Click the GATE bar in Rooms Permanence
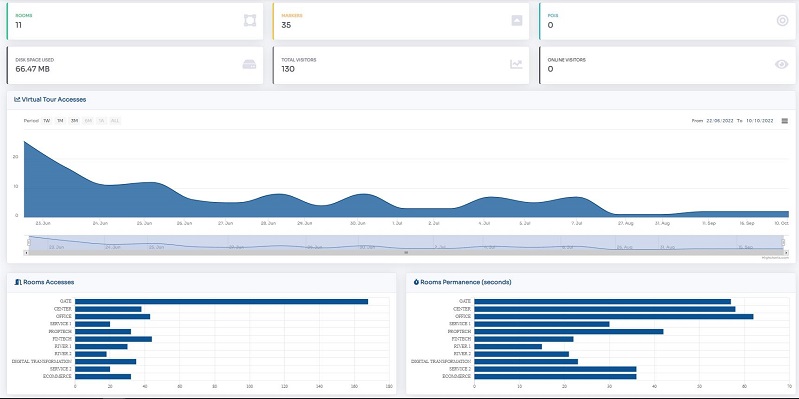Viewport: 799px width, 399px height. coord(602,302)
